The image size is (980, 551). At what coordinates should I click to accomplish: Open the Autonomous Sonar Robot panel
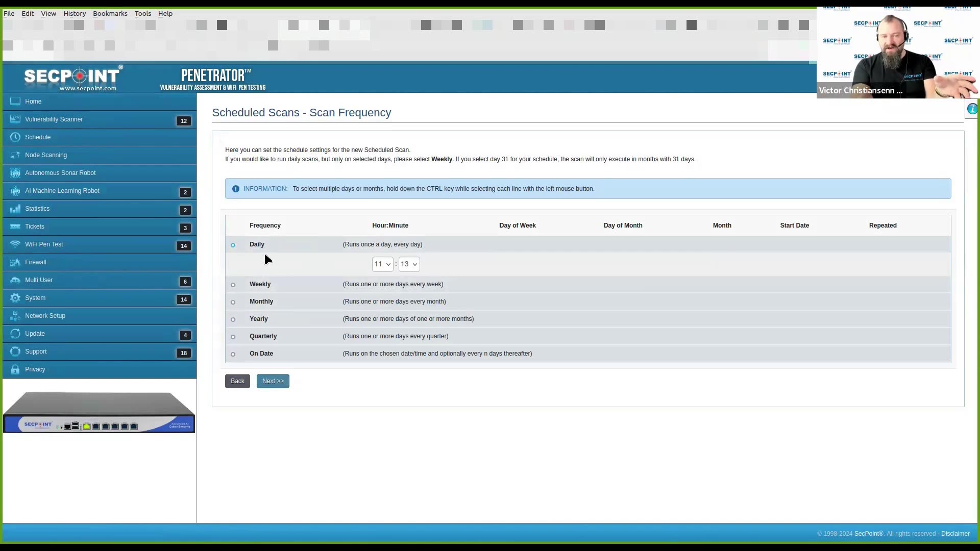click(x=60, y=172)
